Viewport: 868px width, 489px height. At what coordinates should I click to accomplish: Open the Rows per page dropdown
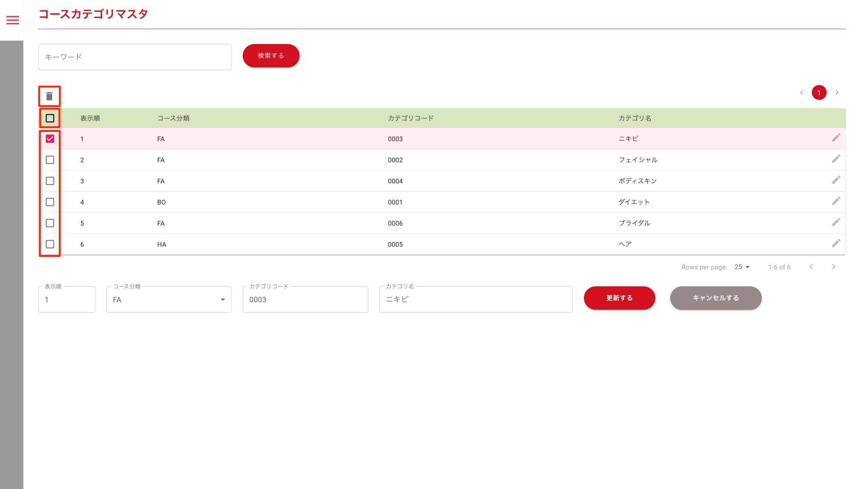click(x=742, y=267)
